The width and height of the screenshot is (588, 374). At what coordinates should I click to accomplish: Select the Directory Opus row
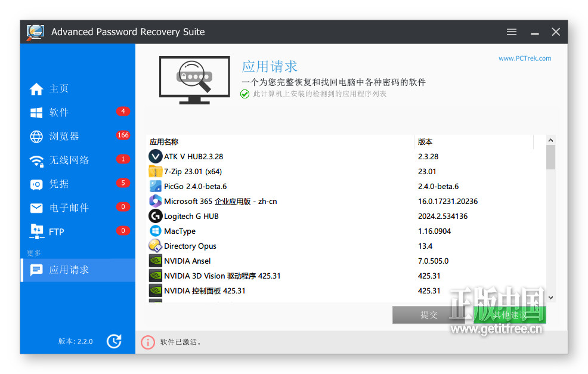pyautogui.click(x=346, y=246)
